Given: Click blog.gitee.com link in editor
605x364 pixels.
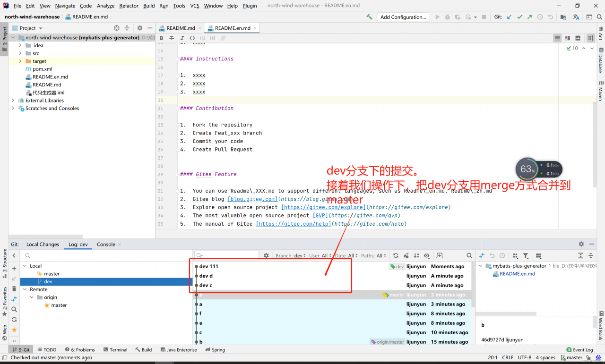Looking at the screenshot, I should point(252,199).
